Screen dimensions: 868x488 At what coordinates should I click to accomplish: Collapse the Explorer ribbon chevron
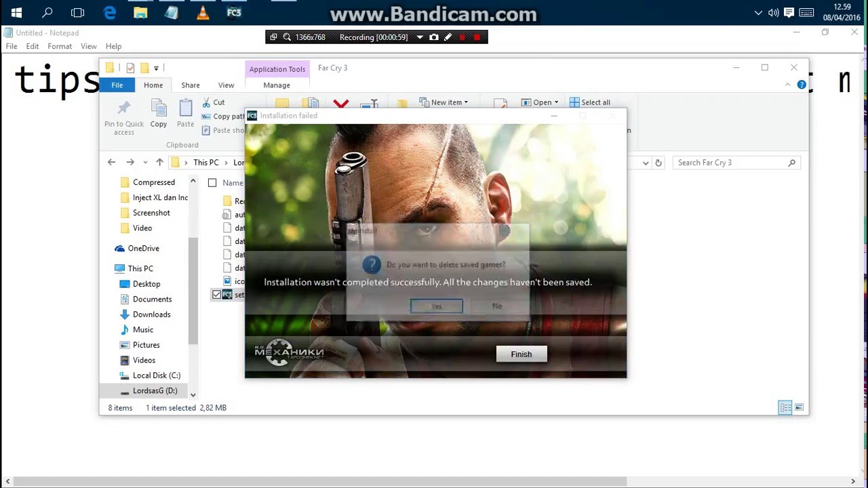click(x=787, y=85)
